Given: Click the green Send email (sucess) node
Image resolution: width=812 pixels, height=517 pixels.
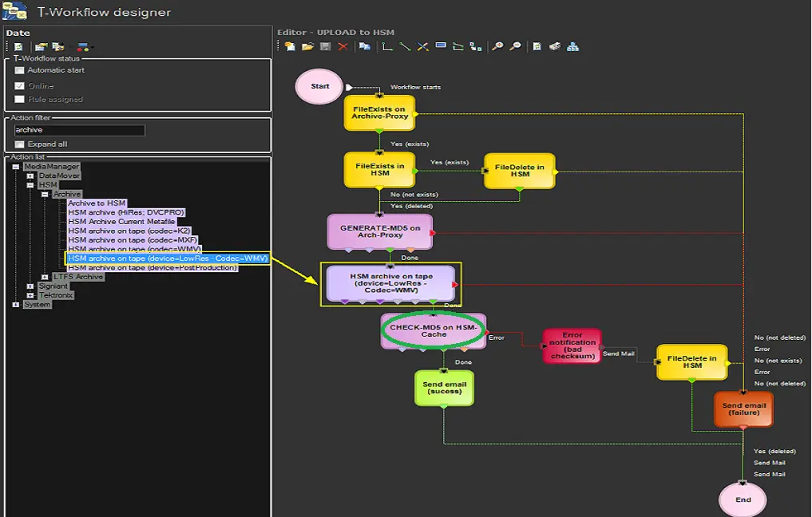Looking at the screenshot, I should click(x=444, y=388).
